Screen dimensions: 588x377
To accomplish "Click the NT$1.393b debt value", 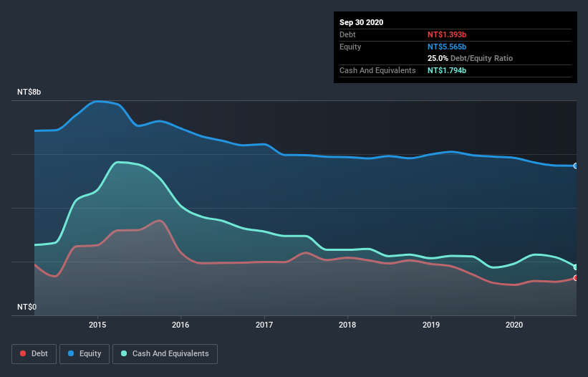I will click(x=447, y=34).
